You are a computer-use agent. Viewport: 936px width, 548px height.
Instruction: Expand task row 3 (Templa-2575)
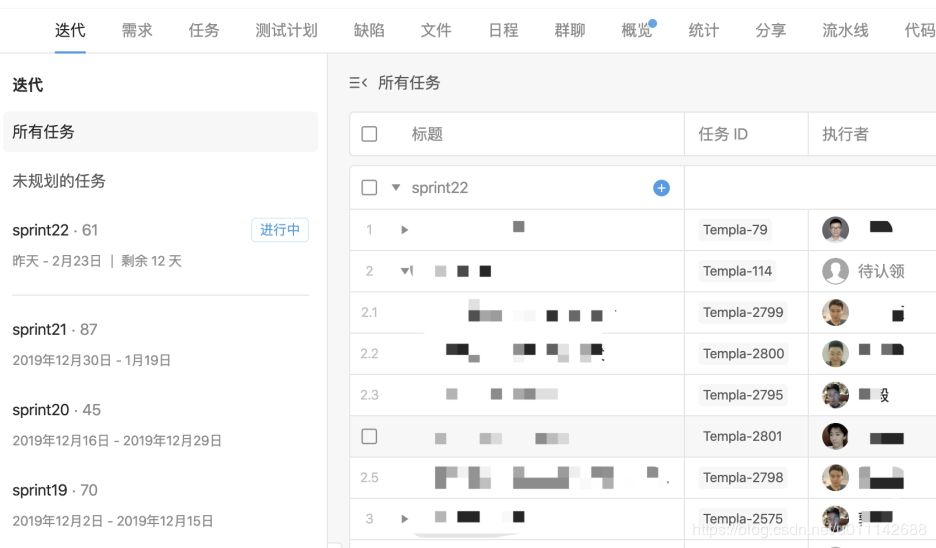pyautogui.click(x=404, y=519)
